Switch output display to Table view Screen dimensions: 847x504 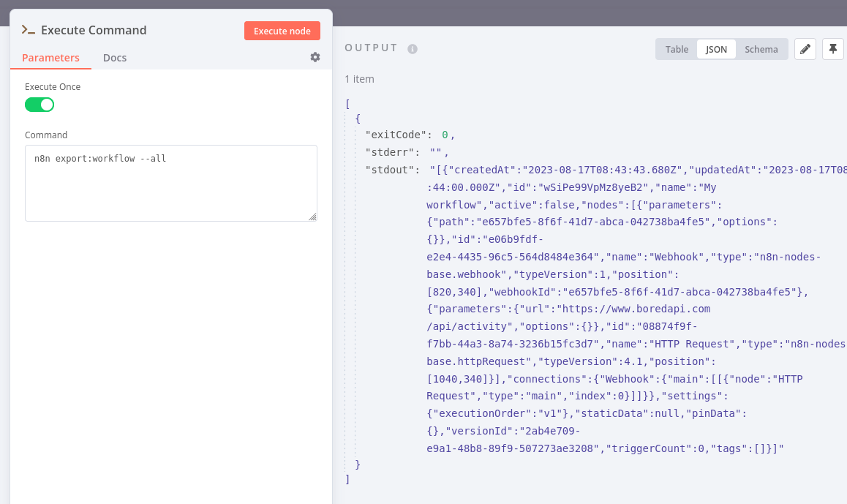coord(676,49)
